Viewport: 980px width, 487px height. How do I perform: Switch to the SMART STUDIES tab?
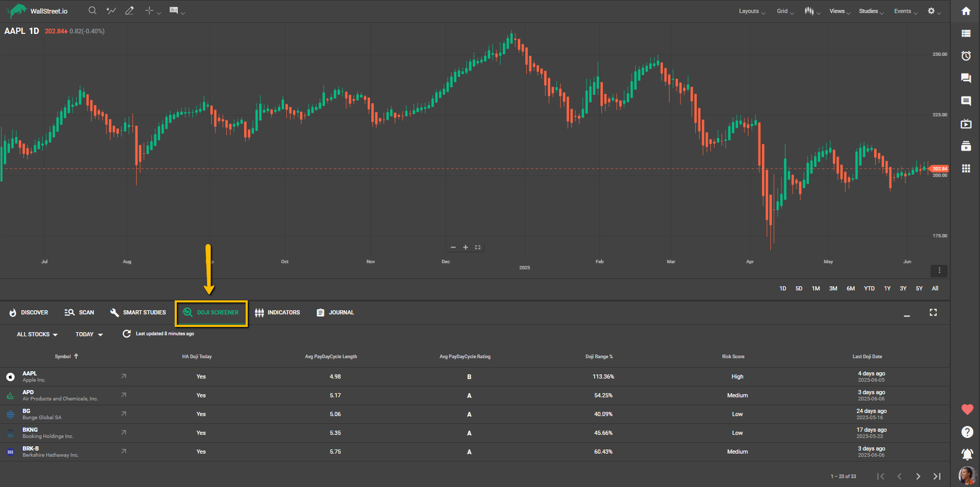pyautogui.click(x=138, y=312)
